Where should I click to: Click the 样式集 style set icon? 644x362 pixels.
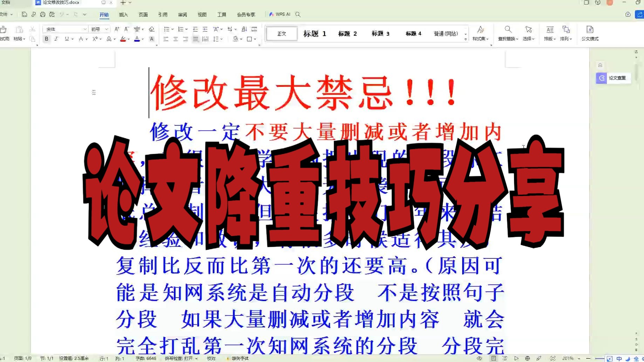pos(480,29)
